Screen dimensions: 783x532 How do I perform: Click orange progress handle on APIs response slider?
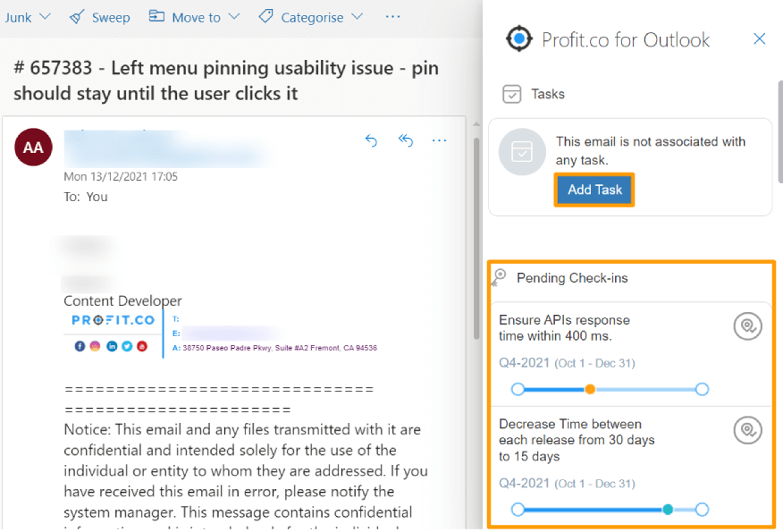[x=590, y=389]
